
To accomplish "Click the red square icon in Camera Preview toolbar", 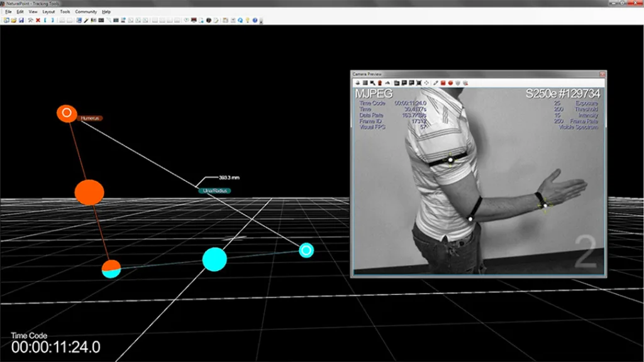I will [443, 83].
